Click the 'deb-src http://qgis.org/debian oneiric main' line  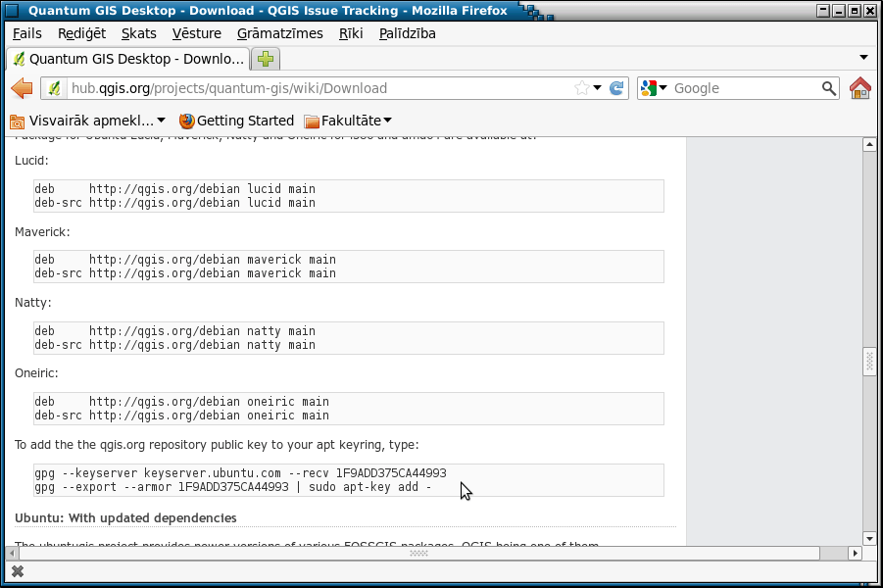point(181,416)
